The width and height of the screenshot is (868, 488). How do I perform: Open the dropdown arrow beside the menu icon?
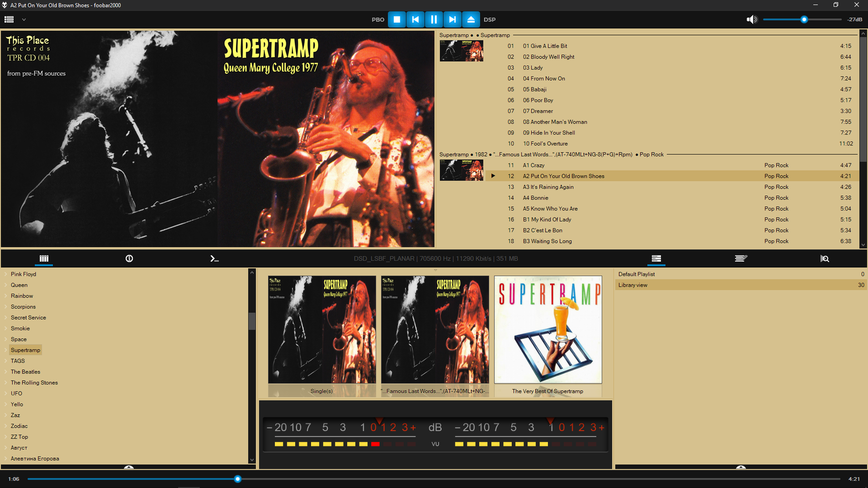click(24, 20)
